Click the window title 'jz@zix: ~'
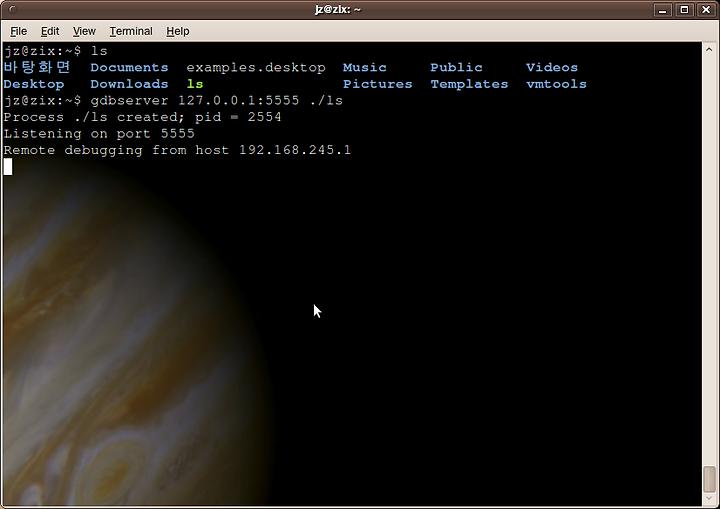 point(338,9)
